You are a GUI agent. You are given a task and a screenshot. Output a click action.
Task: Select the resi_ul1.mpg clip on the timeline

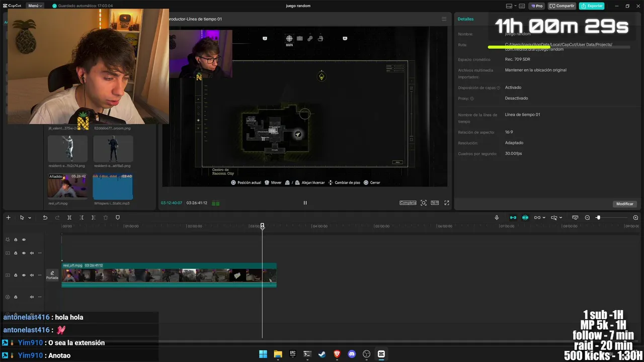169,275
